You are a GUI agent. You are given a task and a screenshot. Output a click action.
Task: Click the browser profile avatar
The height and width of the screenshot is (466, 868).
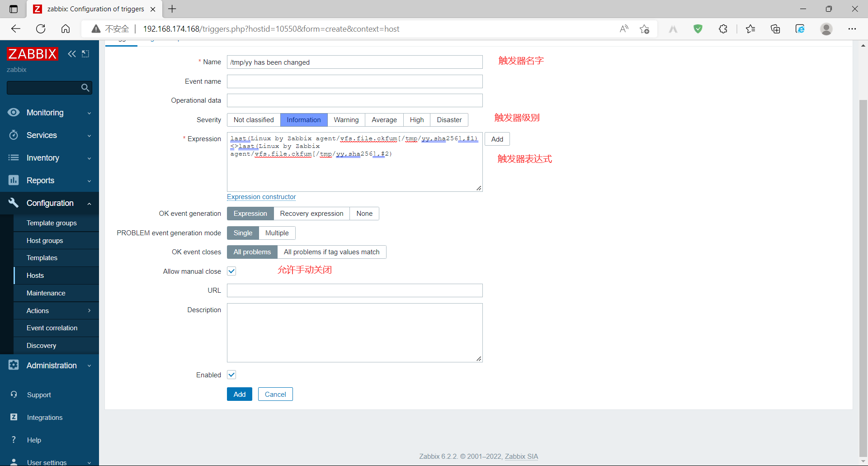click(x=826, y=29)
